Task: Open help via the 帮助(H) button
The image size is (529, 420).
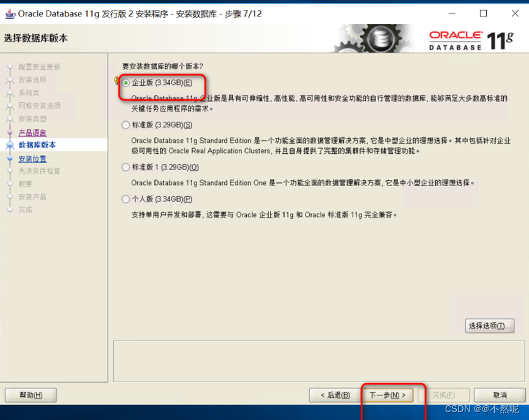Action: [x=31, y=395]
